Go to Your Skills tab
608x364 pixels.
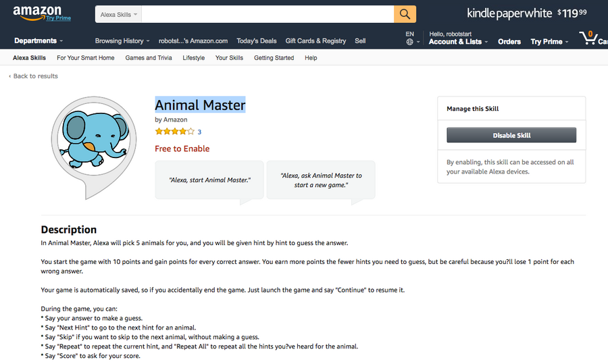(x=229, y=58)
